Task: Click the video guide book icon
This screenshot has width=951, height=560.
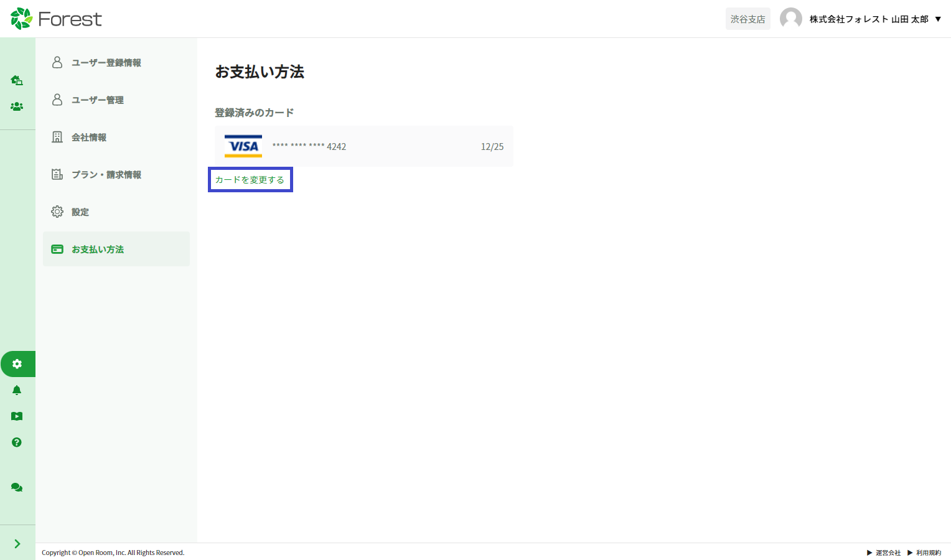Action: point(17,416)
